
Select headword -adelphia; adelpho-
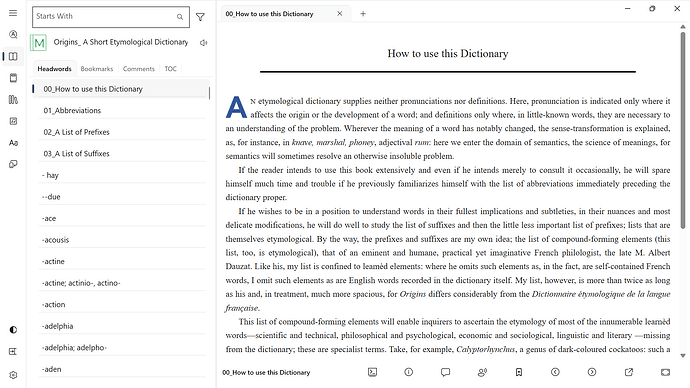click(x=122, y=348)
